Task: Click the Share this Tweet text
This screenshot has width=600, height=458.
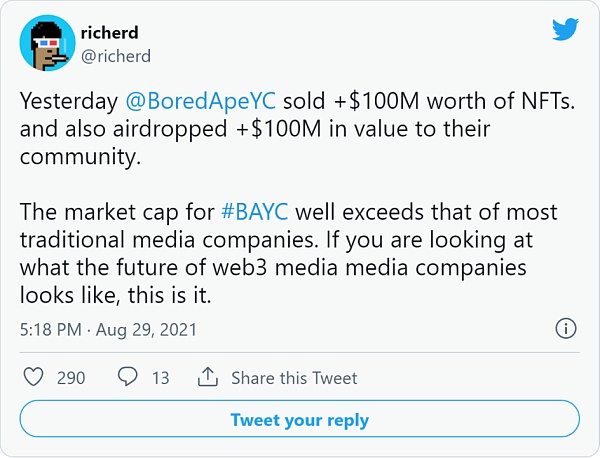Action: click(294, 378)
